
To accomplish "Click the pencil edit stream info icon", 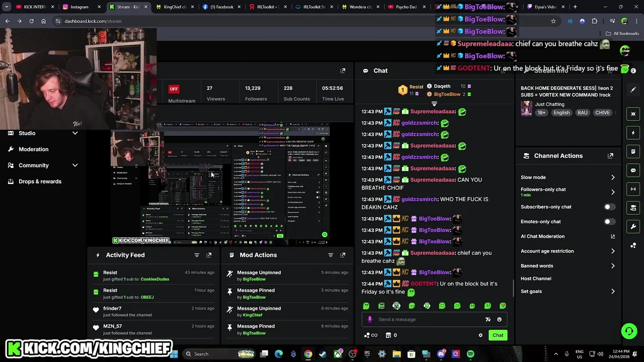I will click(x=633, y=89).
